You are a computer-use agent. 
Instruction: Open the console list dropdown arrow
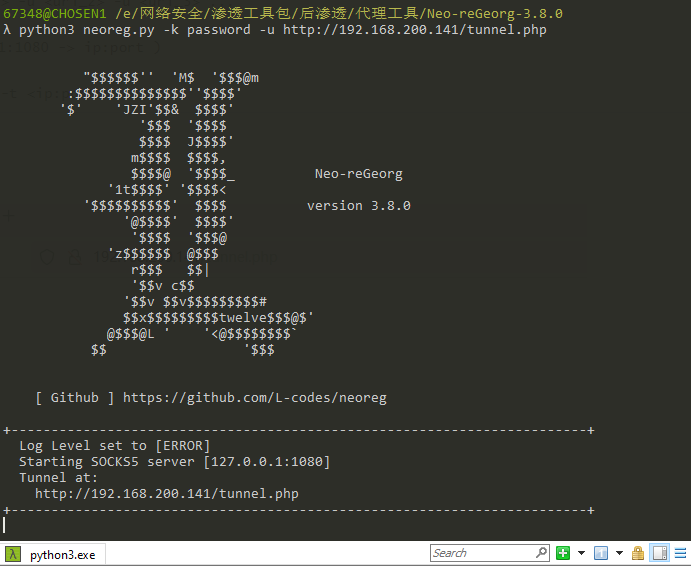[619, 553]
